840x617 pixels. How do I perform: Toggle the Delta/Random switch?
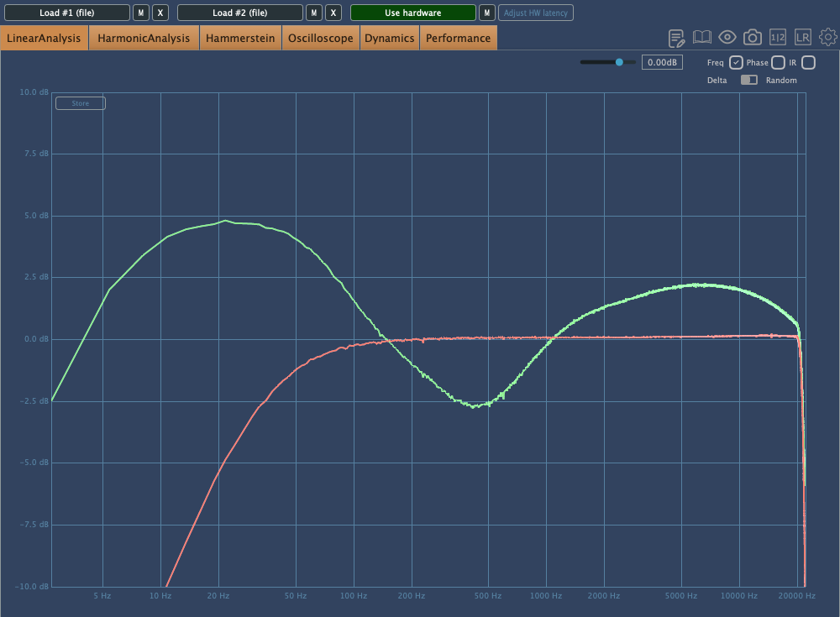[x=748, y=80]
